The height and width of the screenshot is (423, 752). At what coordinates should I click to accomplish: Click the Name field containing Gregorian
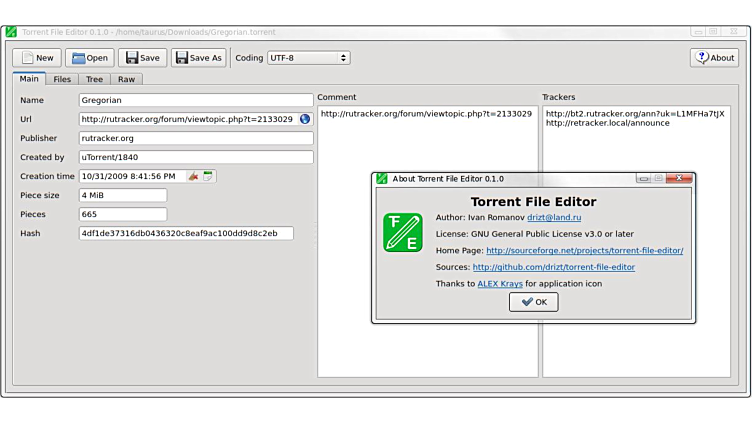coord(196,100)
